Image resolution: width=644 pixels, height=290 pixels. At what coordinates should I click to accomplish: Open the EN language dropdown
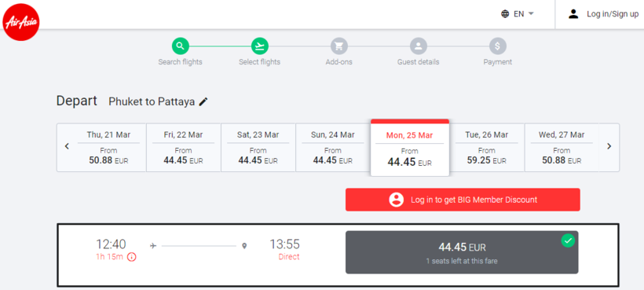(x=518, y=14)
